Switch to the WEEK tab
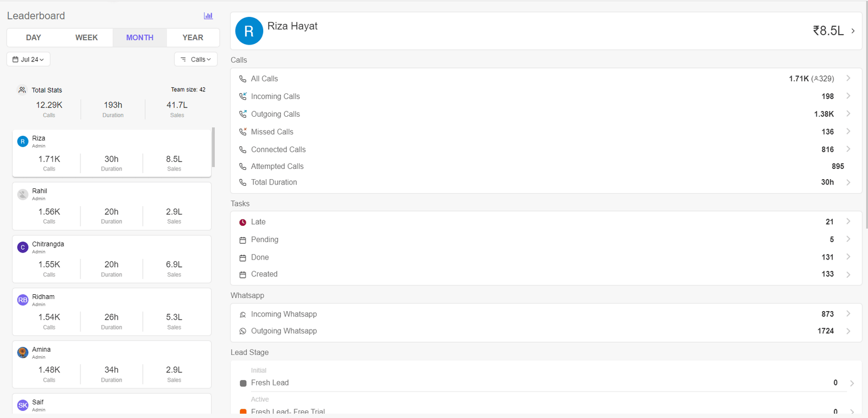 pos(86,37)
